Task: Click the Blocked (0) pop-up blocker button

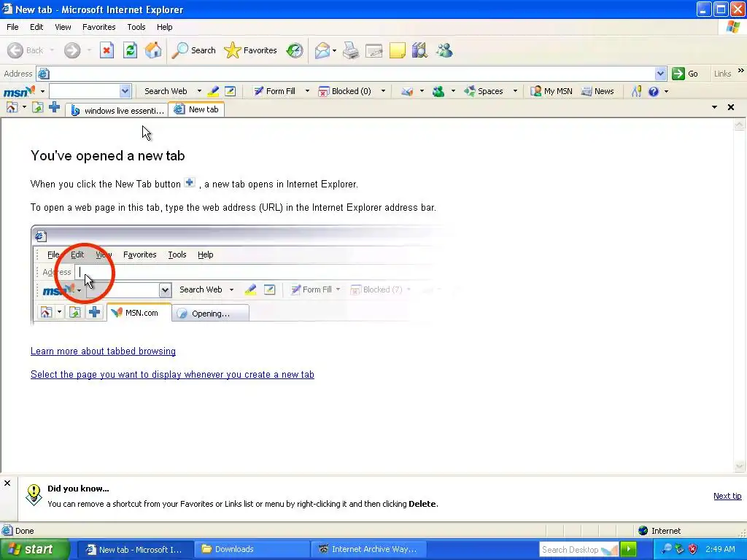Action: [344, 91]
